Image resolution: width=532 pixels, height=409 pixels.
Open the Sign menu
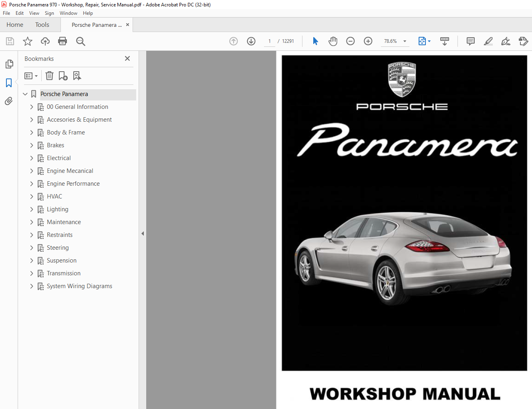[x=49, y=13]
